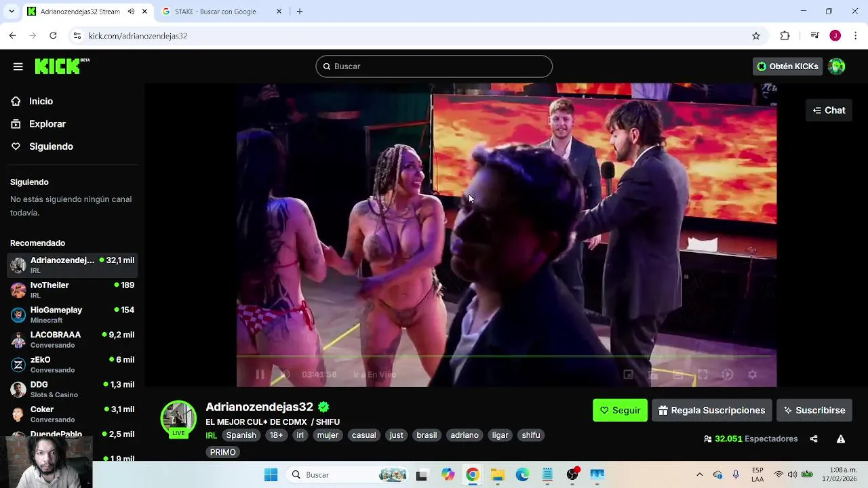The image size is (868, 488).
Task: Open Microsoft Edge from the taskbar
Action: pyautogui.click(x=522, y=475)
